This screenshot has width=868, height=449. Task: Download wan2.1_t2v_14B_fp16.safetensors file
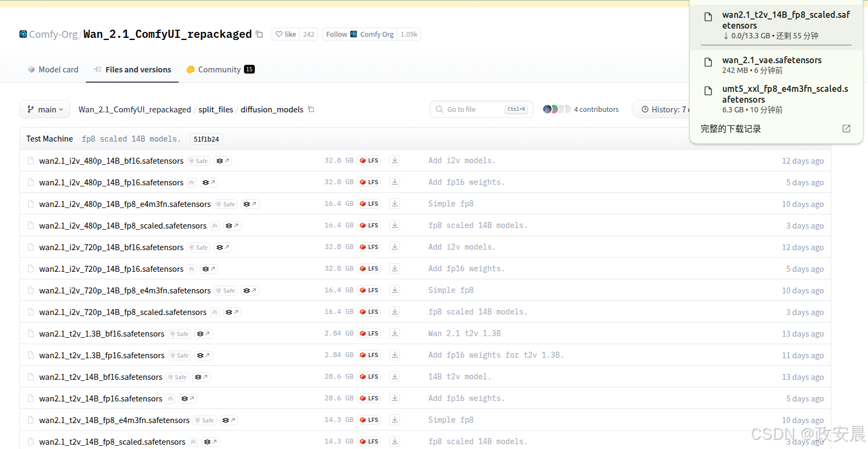(395, 398)
